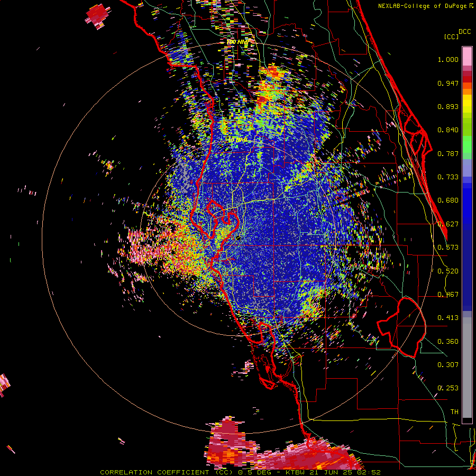Click the 0.5 DEG elevation text
The height and width of the screenshot is (476, 476).
point(256,472)
